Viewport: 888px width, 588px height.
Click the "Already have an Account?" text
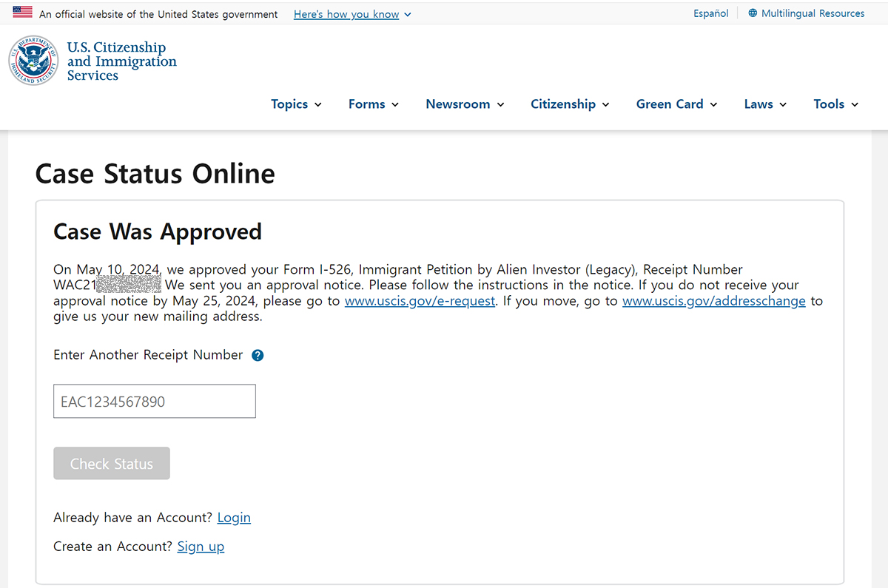[133, 518]
